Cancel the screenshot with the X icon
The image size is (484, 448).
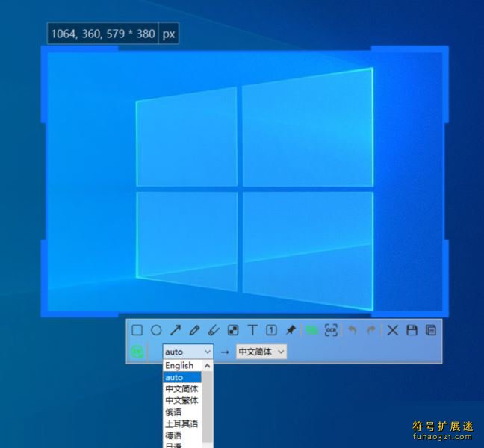pos(392,330)
